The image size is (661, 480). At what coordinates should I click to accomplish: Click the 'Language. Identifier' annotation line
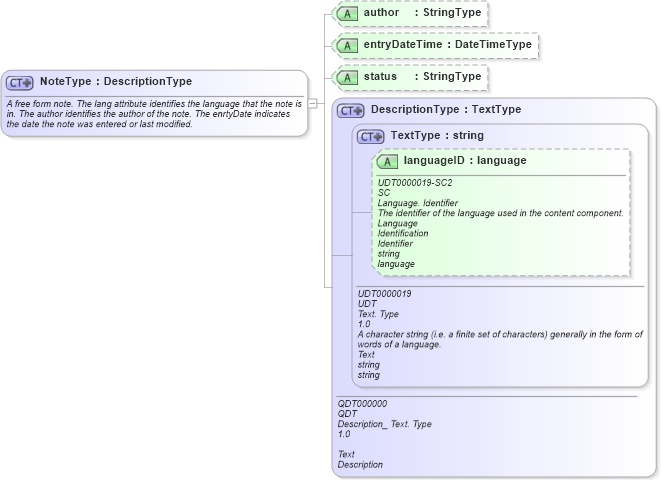click(x=418, y=203)
